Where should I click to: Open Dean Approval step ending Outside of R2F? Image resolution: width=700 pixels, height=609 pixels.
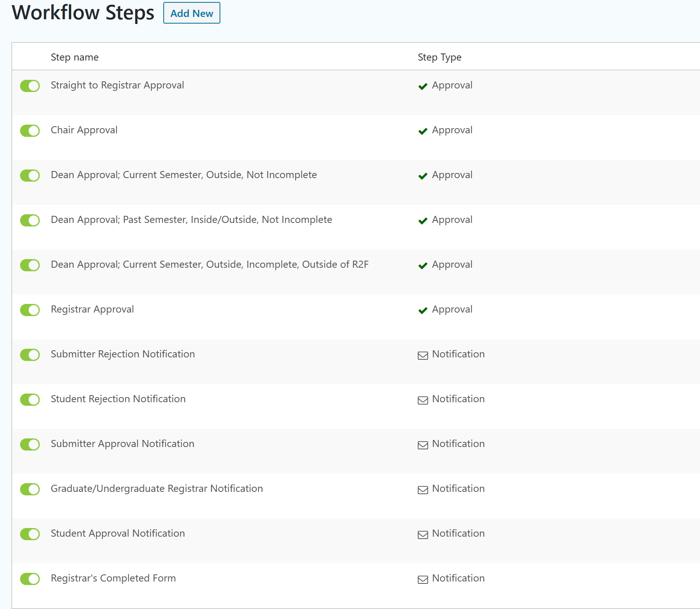click(210, 265)
